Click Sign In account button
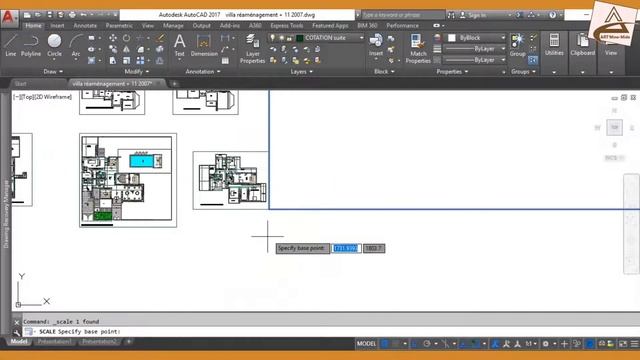 point(473,15)
